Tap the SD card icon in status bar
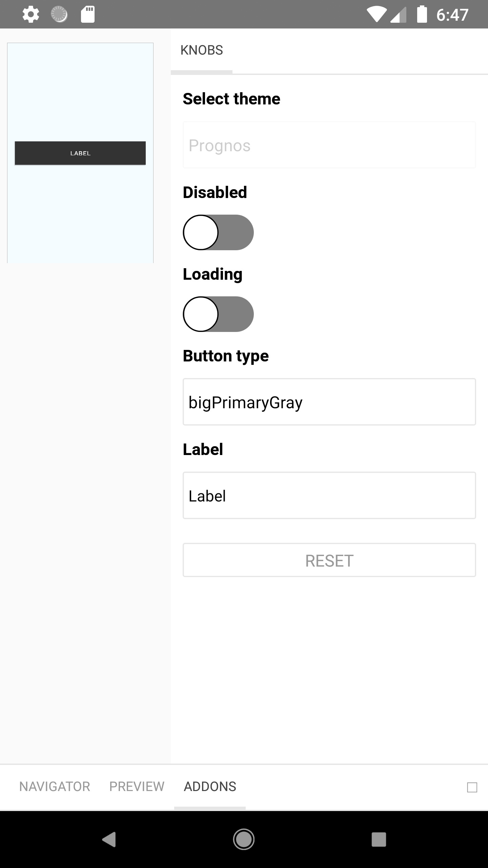The width and height of the screenshot is (488, 868). (x=87, y=14)
